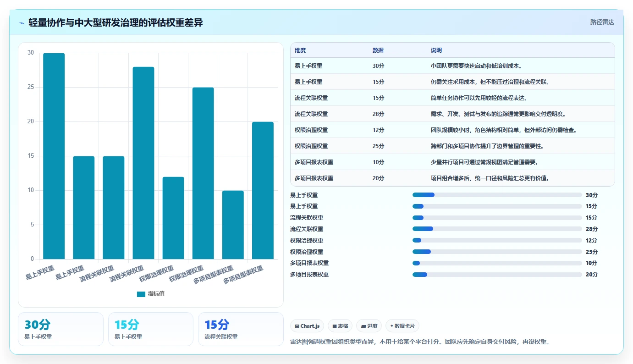Image resolution: width=633 pixels, height=364 pixels.
Task: Click the 权限治理权重 bar reaching 25
Action: coord(203,173)
